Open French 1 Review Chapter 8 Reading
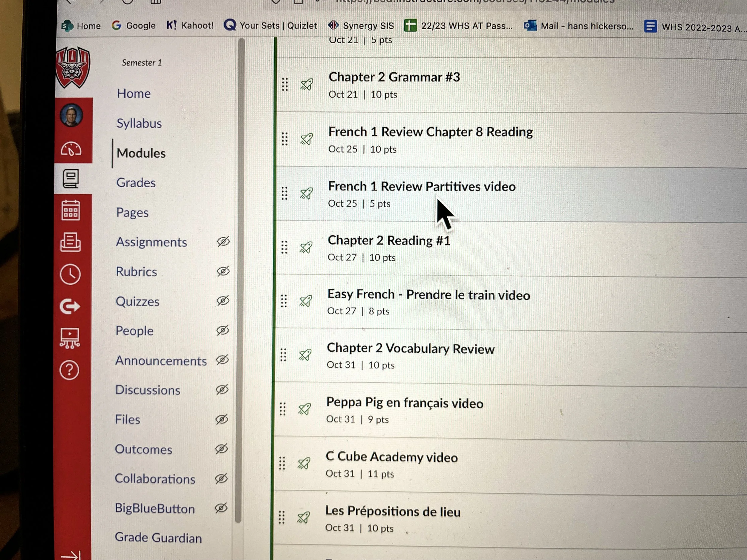Screen dimensions: 747x560 pos(431,132)
